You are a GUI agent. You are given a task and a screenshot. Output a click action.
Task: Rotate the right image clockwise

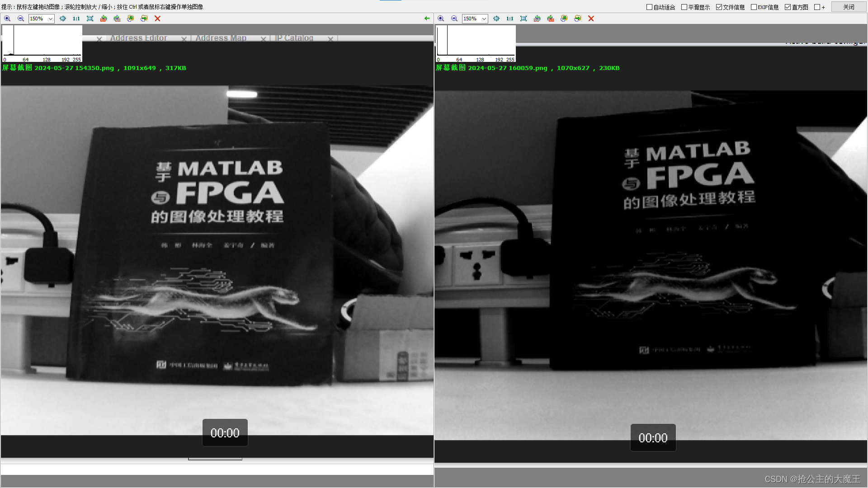click(550, 19)
